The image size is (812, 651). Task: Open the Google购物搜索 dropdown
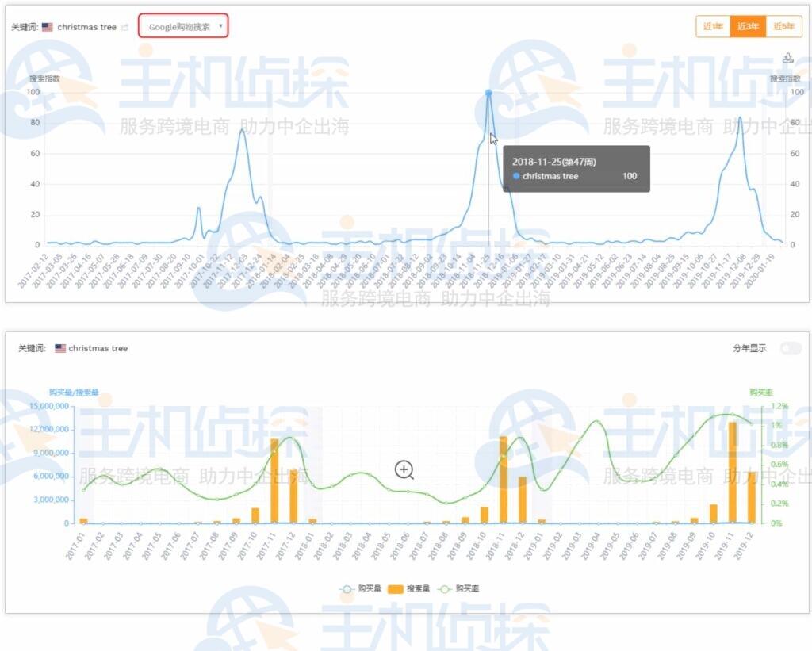(182, 25)
